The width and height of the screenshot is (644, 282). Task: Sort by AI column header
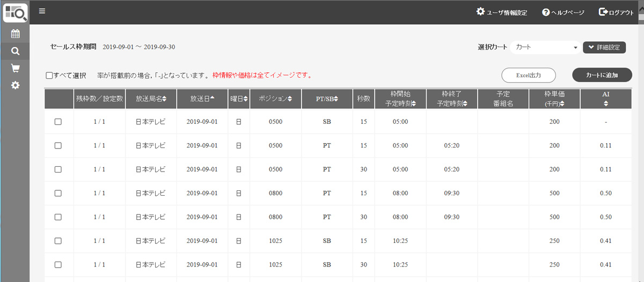tap(606, 99)
